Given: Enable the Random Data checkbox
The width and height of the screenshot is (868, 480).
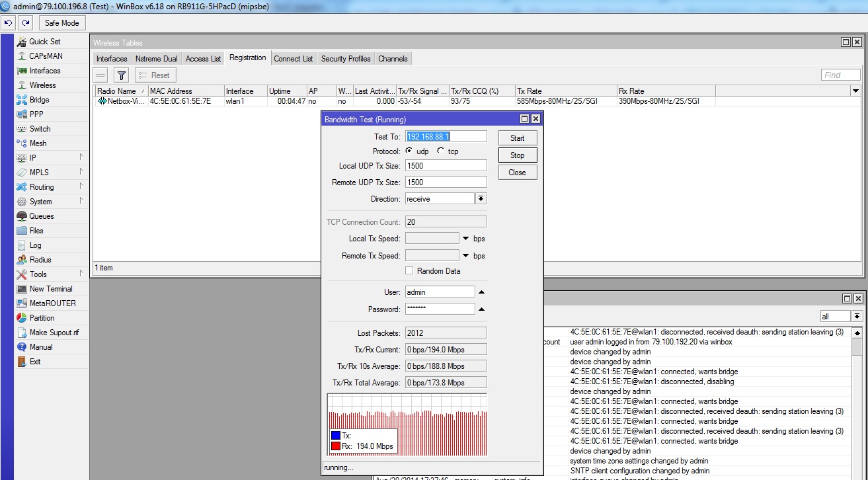Looking at the screenshot, I should click(409, 271).
